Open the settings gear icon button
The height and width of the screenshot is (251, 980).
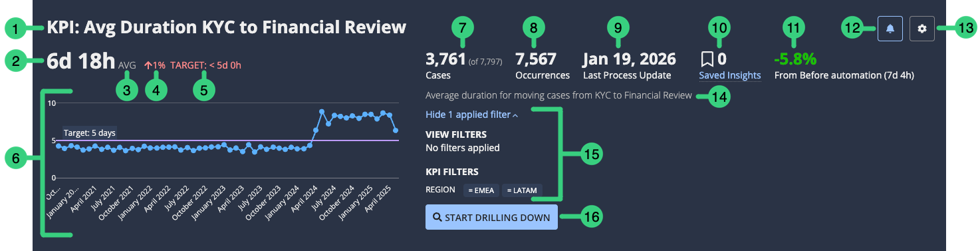[921, 29]
